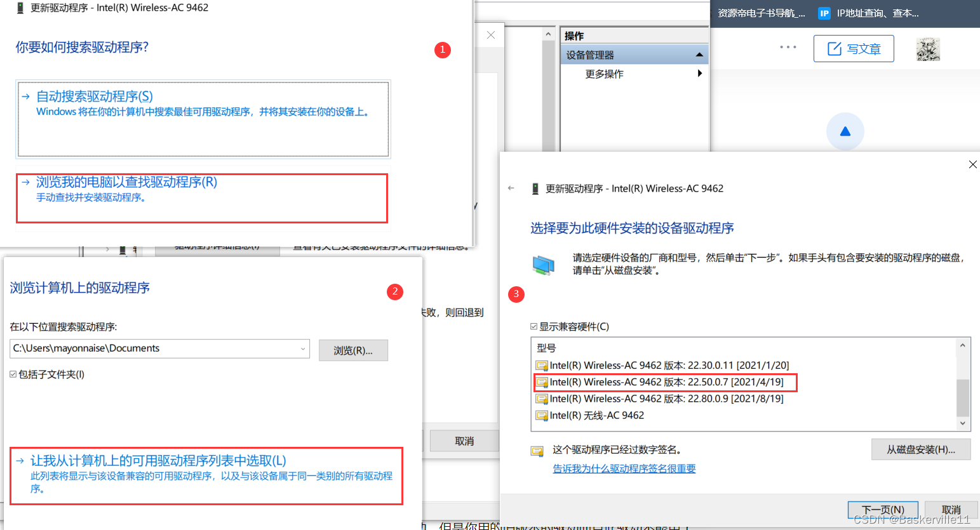Click the blue back-to-top arrow circle
Screen dimensions: 980x530
845,131
